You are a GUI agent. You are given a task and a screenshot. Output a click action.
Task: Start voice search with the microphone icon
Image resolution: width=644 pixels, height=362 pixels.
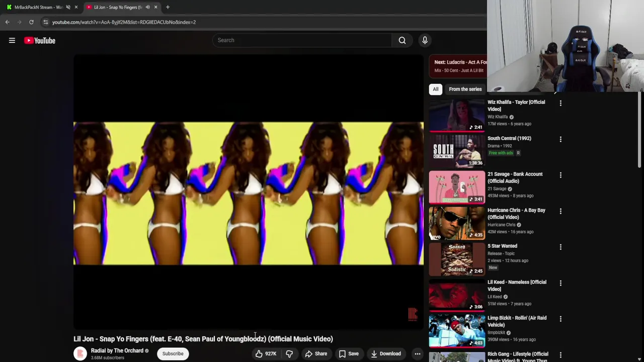click(425, 40)
